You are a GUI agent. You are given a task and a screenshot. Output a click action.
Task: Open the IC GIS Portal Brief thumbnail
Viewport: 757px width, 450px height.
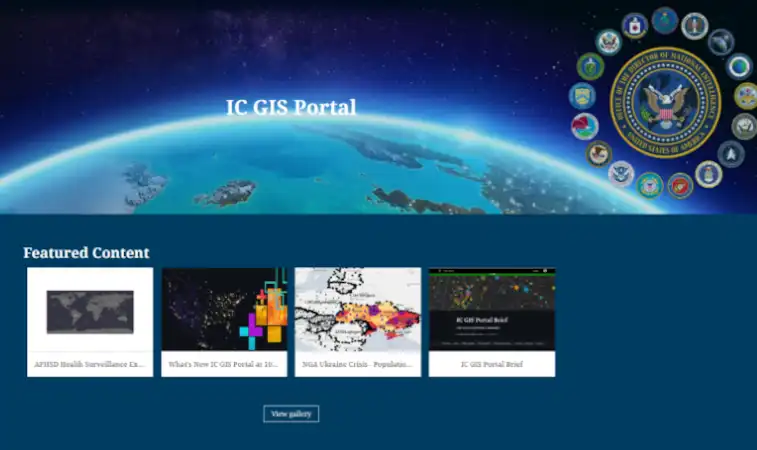(492, 310)
